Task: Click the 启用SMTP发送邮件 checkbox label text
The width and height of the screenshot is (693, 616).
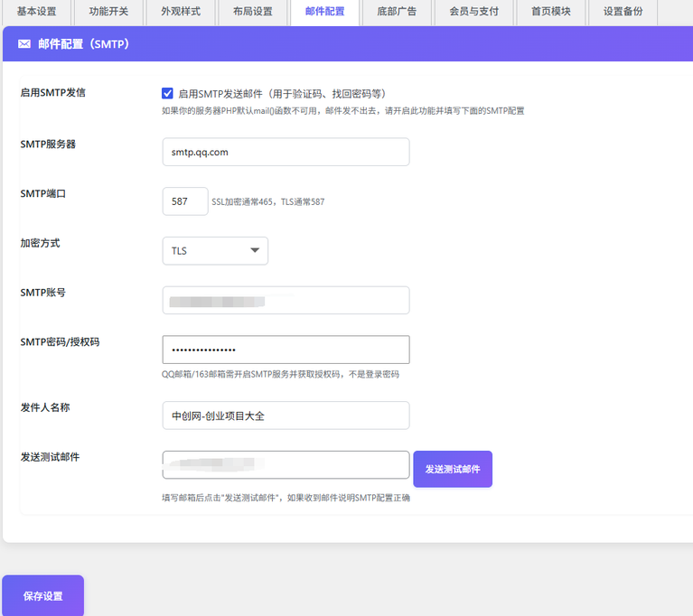Action: click(282, 94)
